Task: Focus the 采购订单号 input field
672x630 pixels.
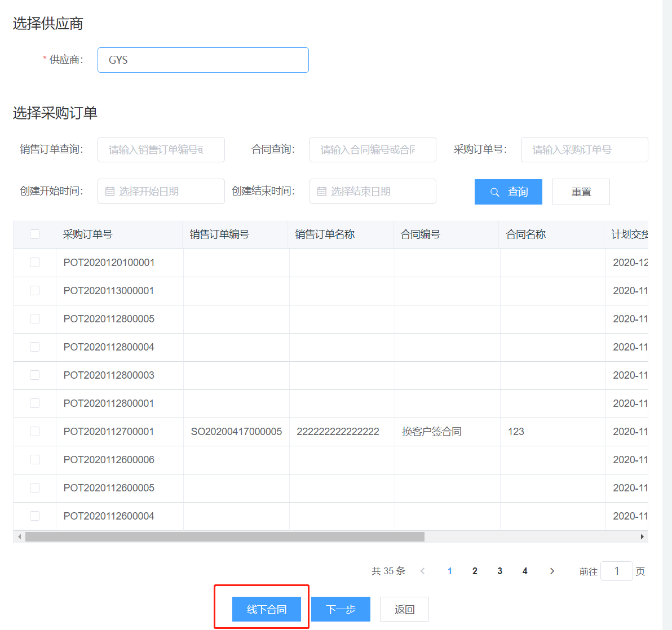Action: click(584, 150)
